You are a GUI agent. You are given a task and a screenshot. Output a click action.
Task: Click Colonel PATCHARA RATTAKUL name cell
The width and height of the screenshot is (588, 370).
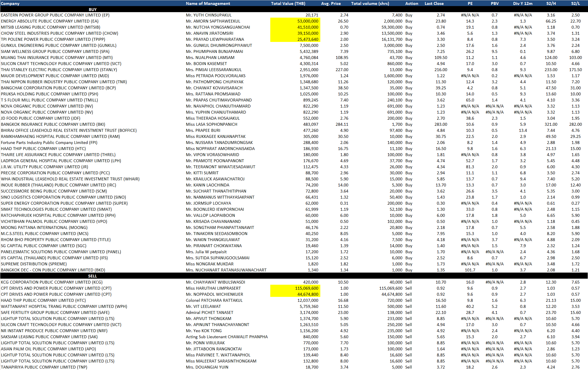[x=214, y=300]
